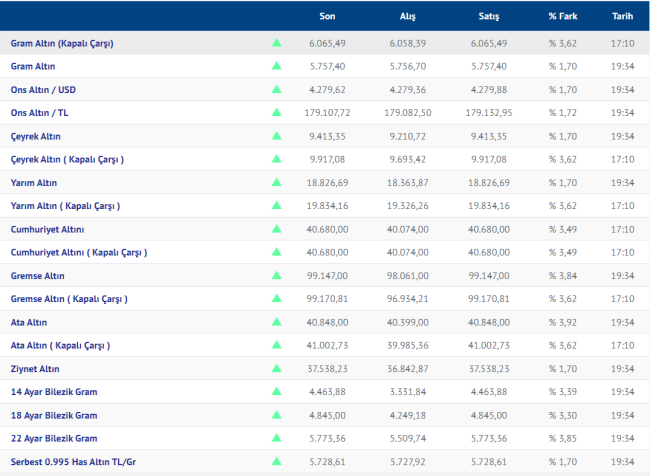Click the Satış column header

click(x=489, y=16)
